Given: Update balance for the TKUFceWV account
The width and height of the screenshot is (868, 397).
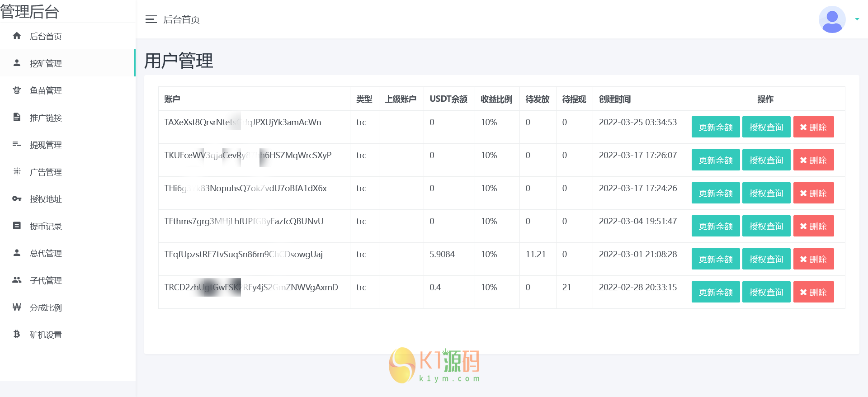Looking at the screenshot, I should [x=716, y=160].
